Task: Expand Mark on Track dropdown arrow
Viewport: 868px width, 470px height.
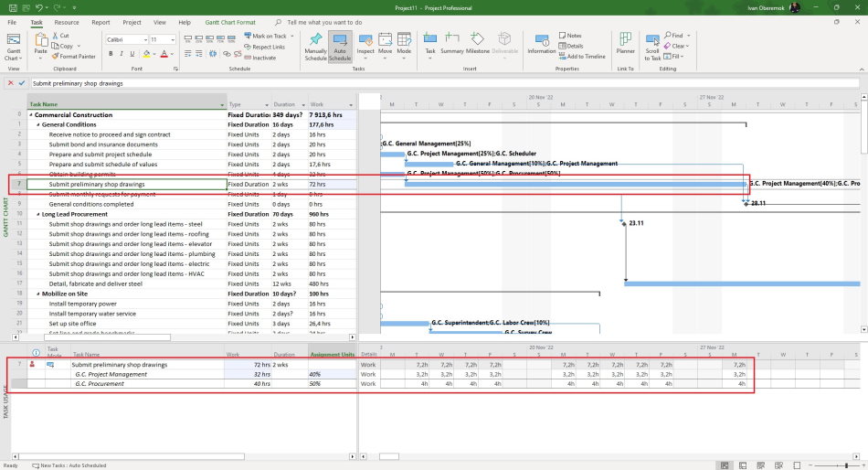Action: pyautogui.click(x=292, y=36)
